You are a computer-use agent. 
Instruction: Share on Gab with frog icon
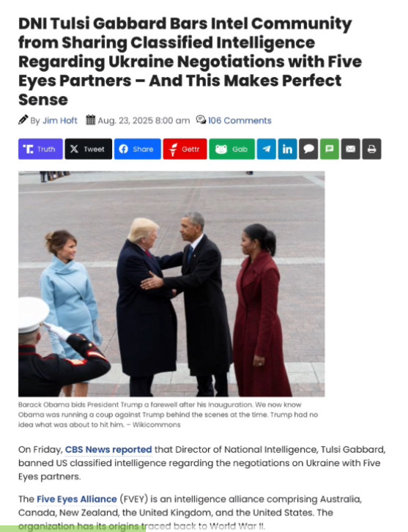click(231, 149)
